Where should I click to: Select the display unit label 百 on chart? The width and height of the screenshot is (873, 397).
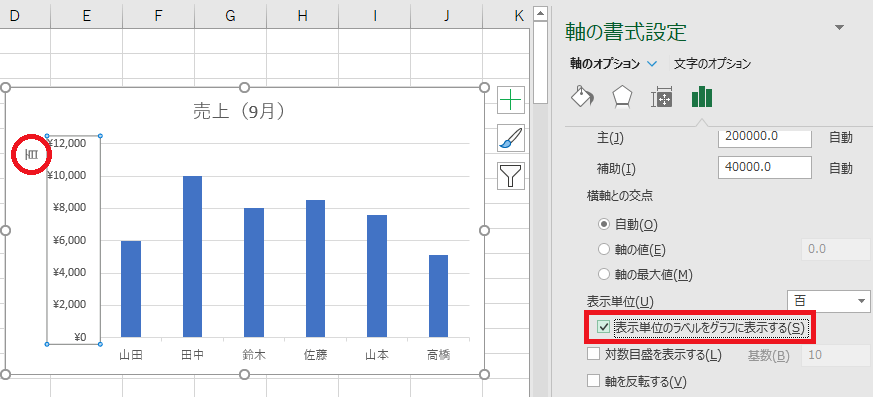(32, 155)
